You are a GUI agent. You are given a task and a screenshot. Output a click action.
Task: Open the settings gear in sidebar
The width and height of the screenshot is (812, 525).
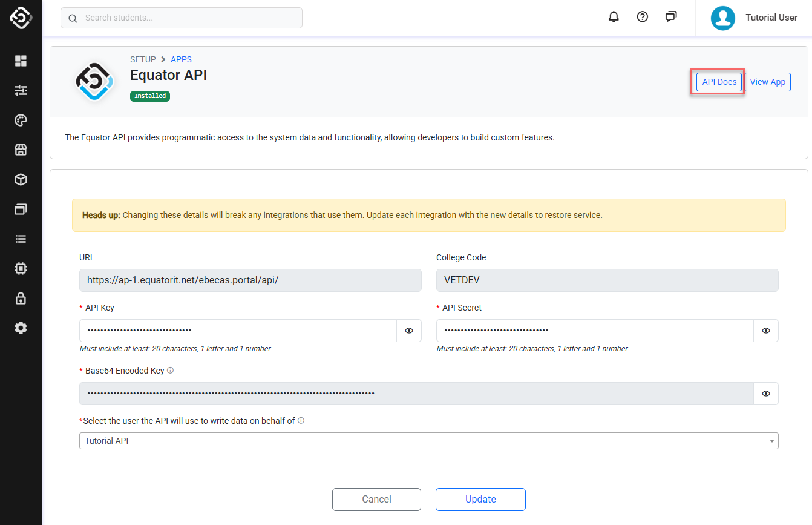(x=21, y=328)
